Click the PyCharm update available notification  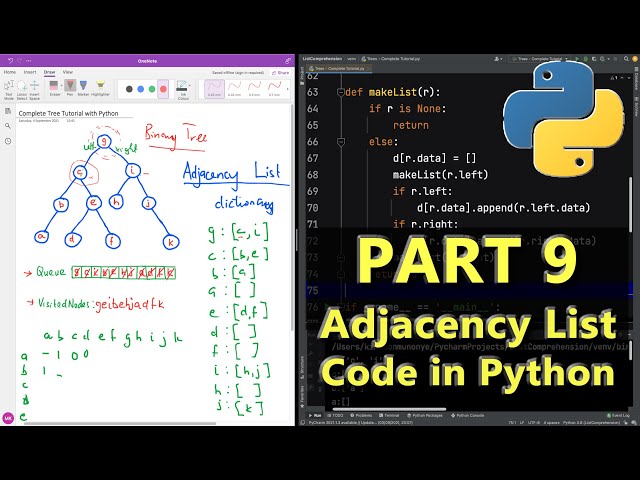[360, 423]
